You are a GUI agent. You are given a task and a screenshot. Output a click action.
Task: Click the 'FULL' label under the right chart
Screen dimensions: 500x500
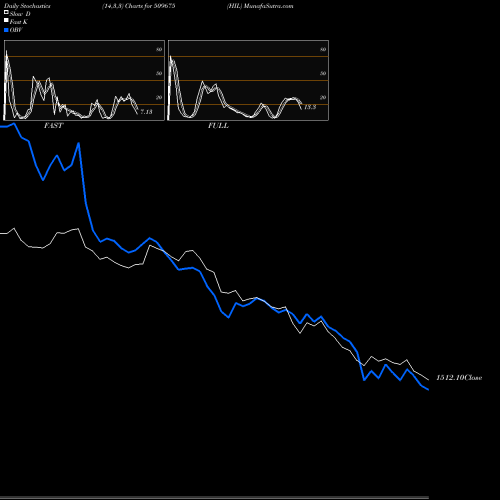pyautogui.click(x=218, y=126)
